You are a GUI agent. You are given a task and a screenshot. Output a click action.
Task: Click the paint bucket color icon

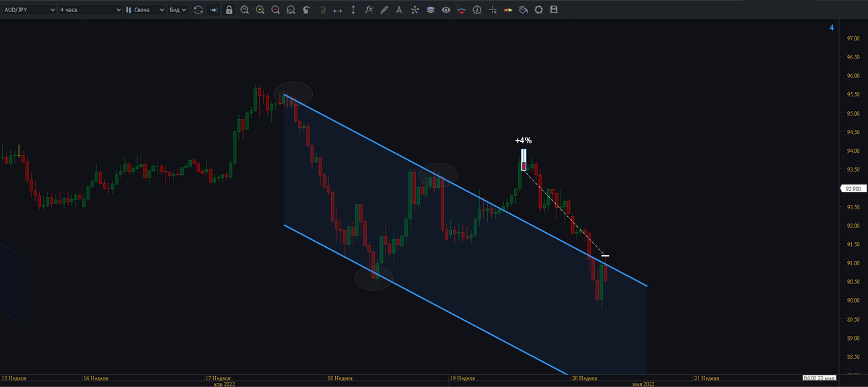(x=523, y=10)
